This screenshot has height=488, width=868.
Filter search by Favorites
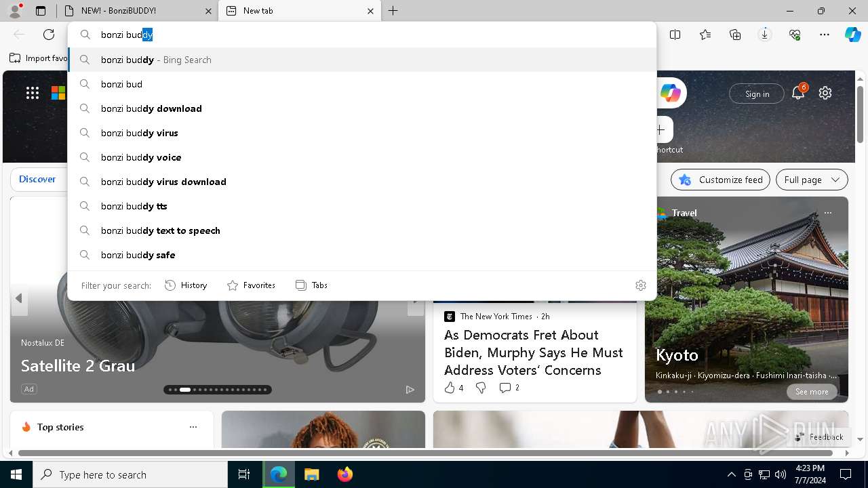(252, 285)
